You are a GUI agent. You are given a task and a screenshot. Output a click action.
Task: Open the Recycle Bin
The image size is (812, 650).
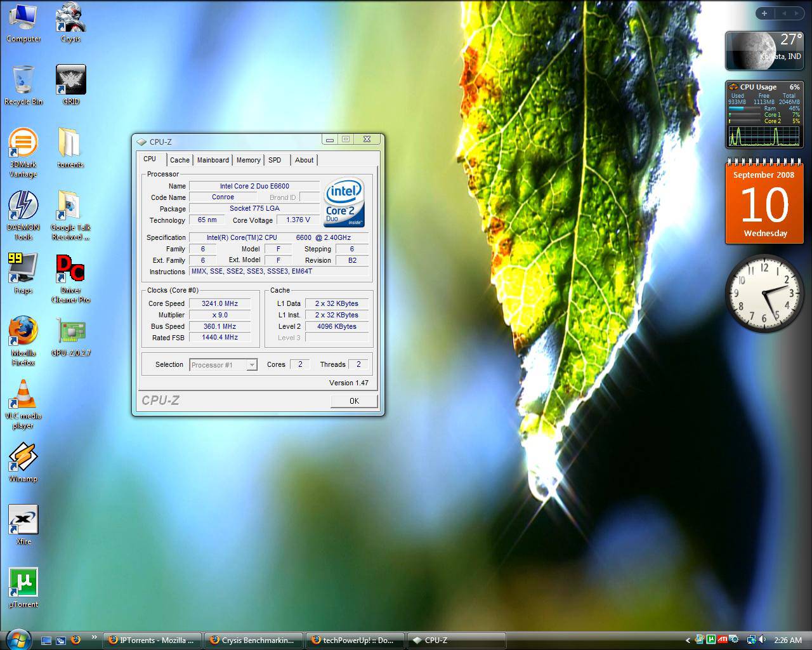pos(23,85)
